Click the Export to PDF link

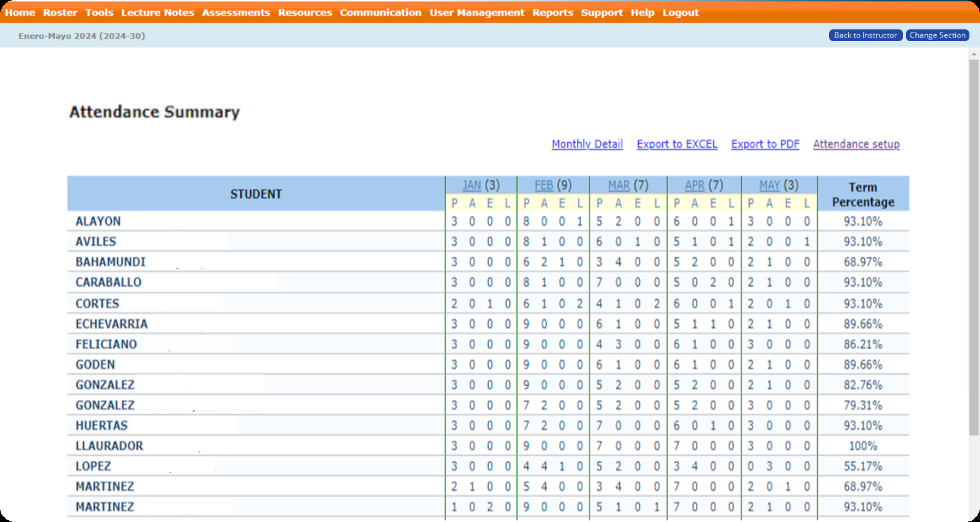point(765,144)
